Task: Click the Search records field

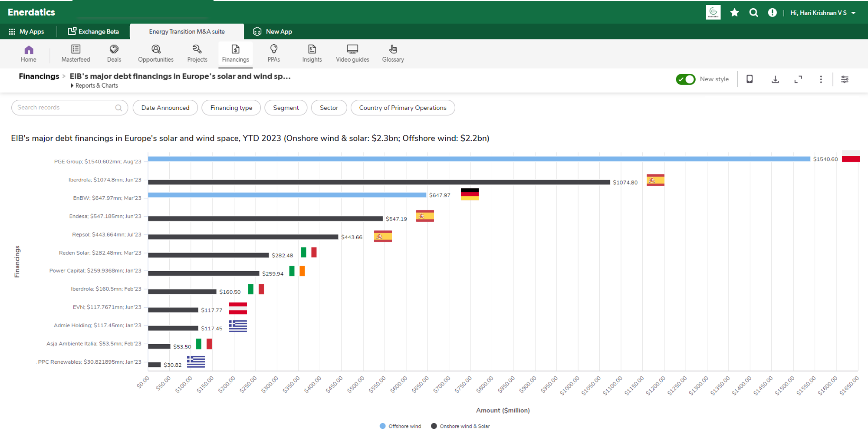Action: (x=65, y=108)
